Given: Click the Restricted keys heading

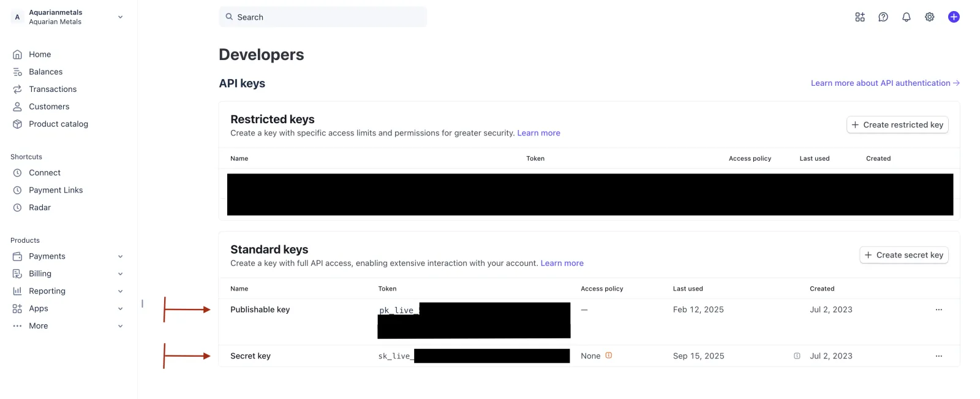Looking at the screenshot, I should [x=272, y=120].
